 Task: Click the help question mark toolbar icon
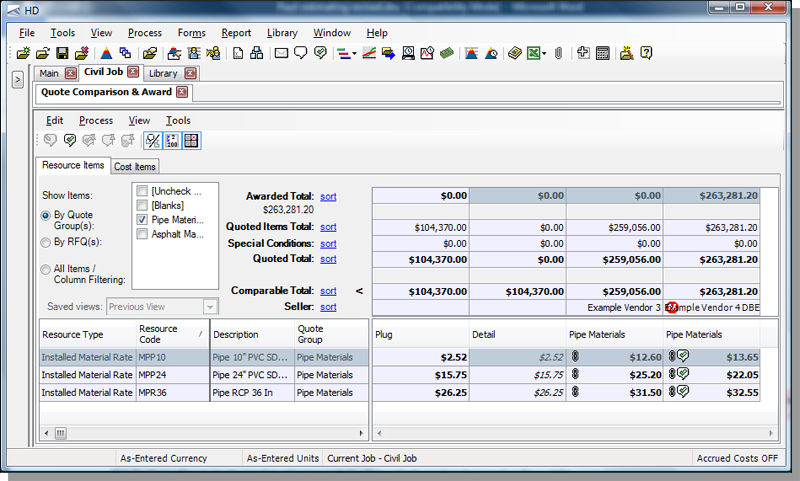click(647, 53)
